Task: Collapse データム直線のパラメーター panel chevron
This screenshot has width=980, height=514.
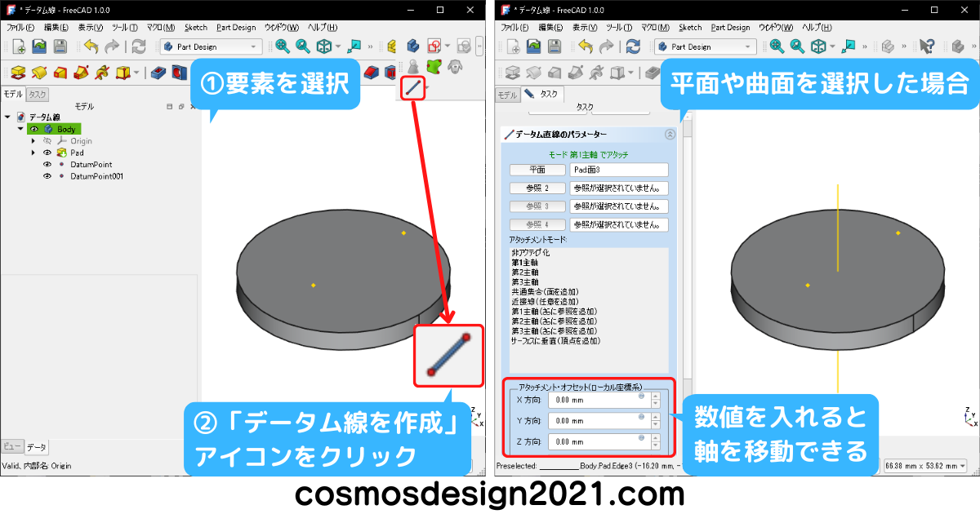Action: 670,135
